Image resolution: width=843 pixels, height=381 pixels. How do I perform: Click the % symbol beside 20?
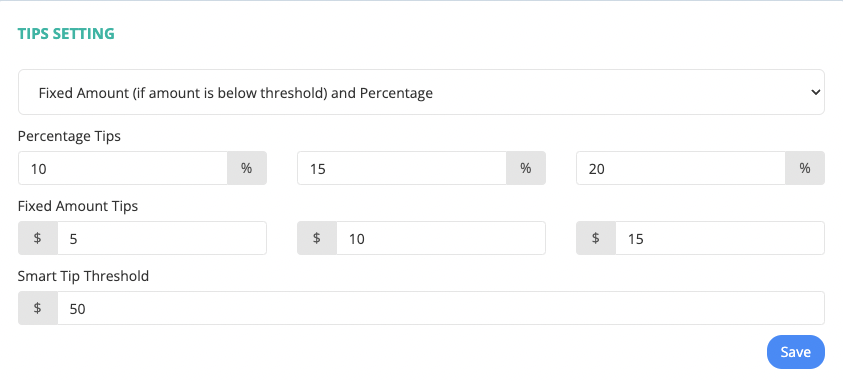click(805, 168)
